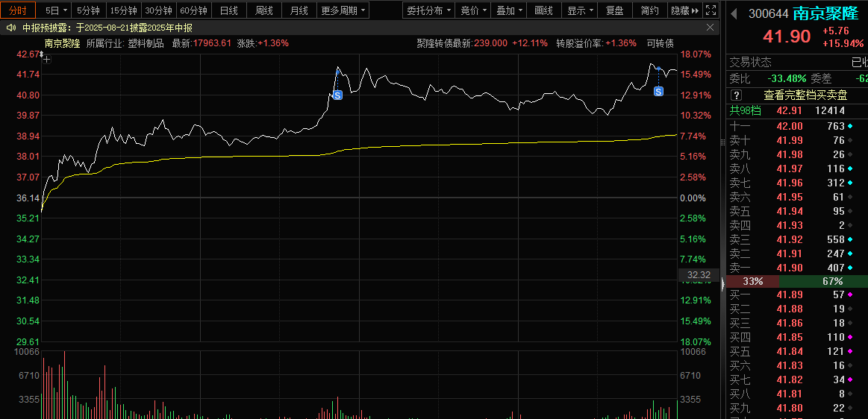Click the magenta diamond on 买五 row

click(850, 351)
